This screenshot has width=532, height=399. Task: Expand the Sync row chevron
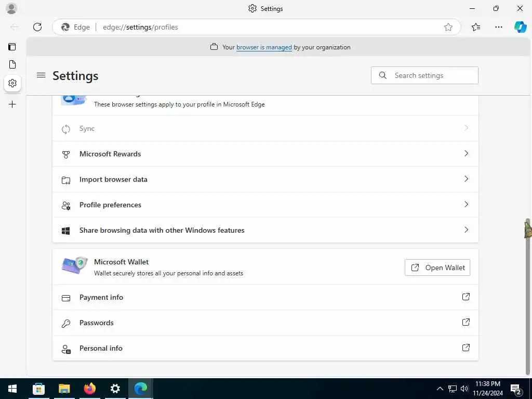click(x=466, y=128)
